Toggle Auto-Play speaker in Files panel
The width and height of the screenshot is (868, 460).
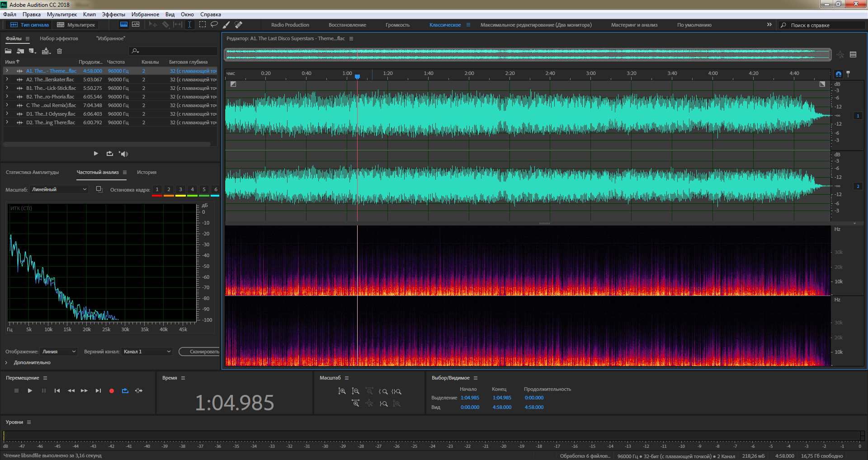coord(123,154)
